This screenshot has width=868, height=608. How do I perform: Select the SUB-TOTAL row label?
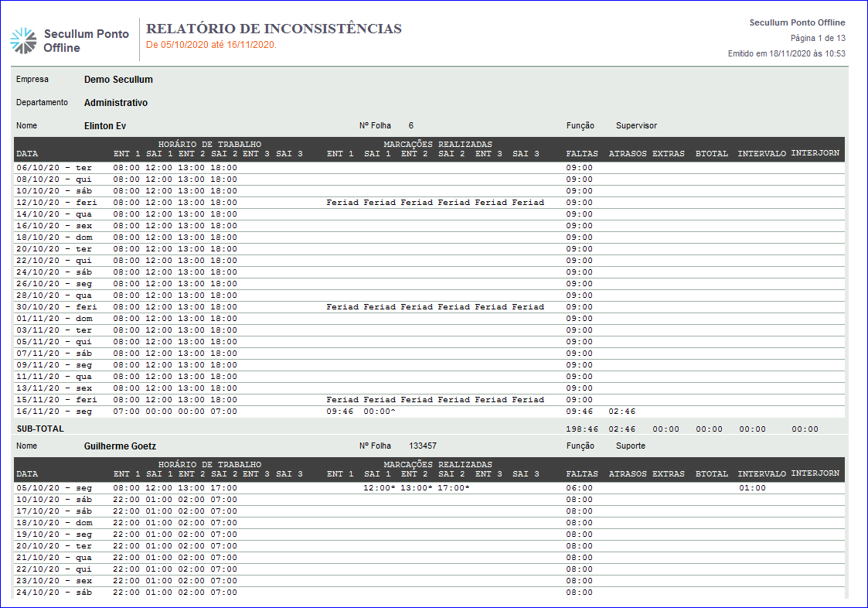40,429
